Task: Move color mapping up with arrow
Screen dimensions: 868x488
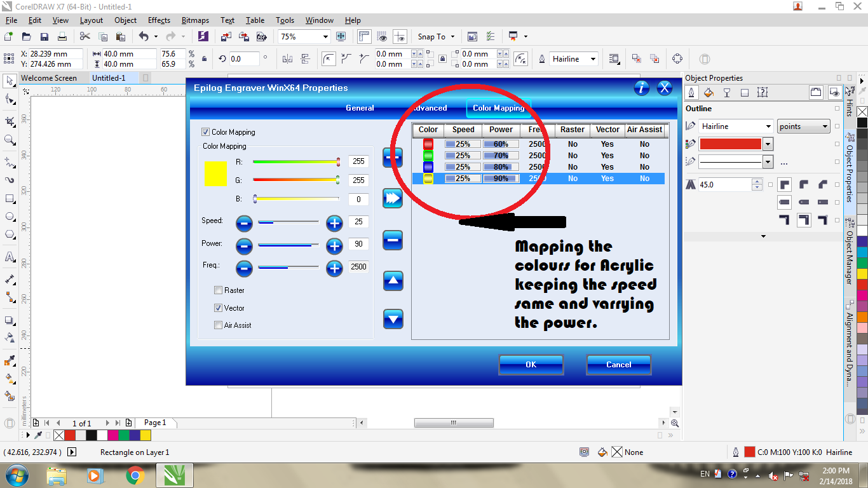Action: click(x=393, y=280)
